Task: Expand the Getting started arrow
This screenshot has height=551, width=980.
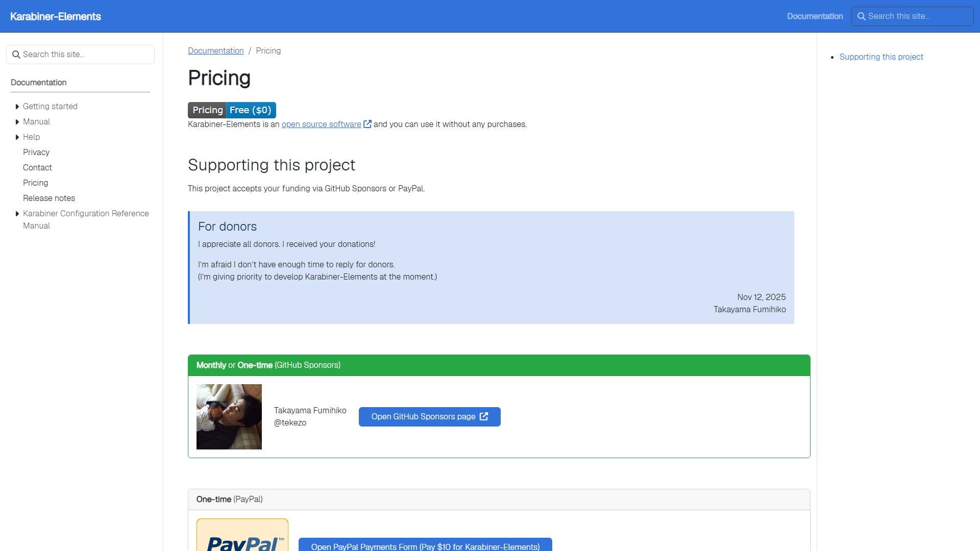Action: coord(17,107)
